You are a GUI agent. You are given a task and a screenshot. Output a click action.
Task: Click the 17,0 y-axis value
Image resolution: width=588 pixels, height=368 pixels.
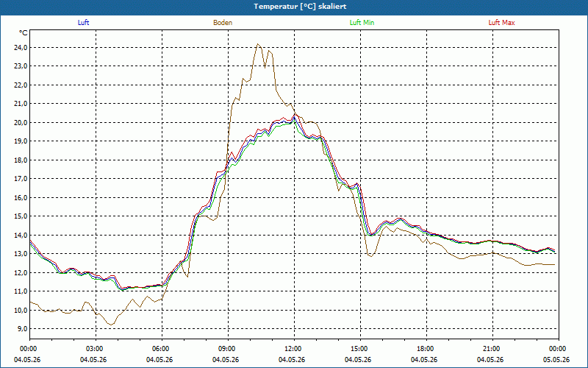(21, 179)
